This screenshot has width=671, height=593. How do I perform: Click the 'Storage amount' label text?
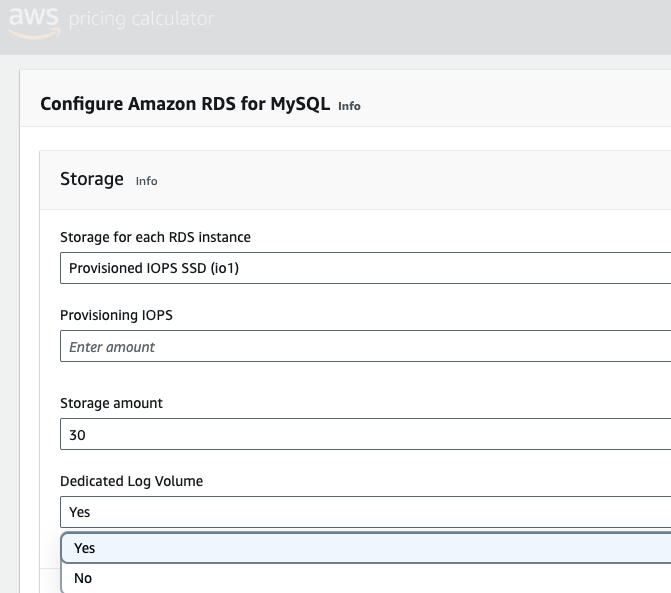click(x=111, y=403)
